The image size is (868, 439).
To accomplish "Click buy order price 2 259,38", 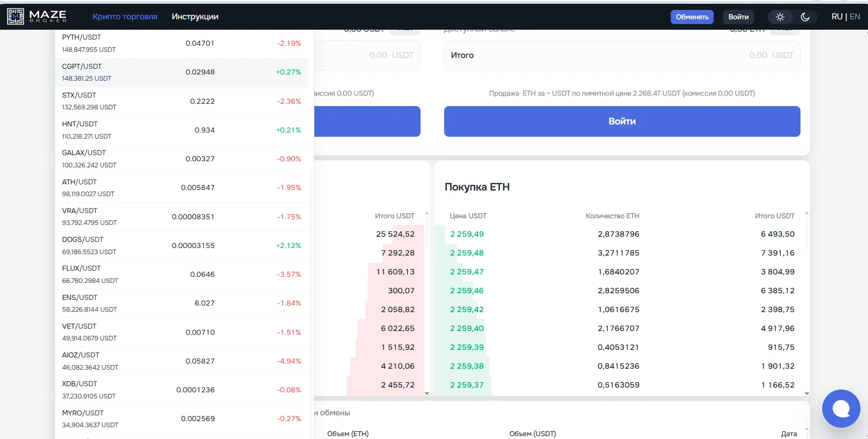I will 467,366.
